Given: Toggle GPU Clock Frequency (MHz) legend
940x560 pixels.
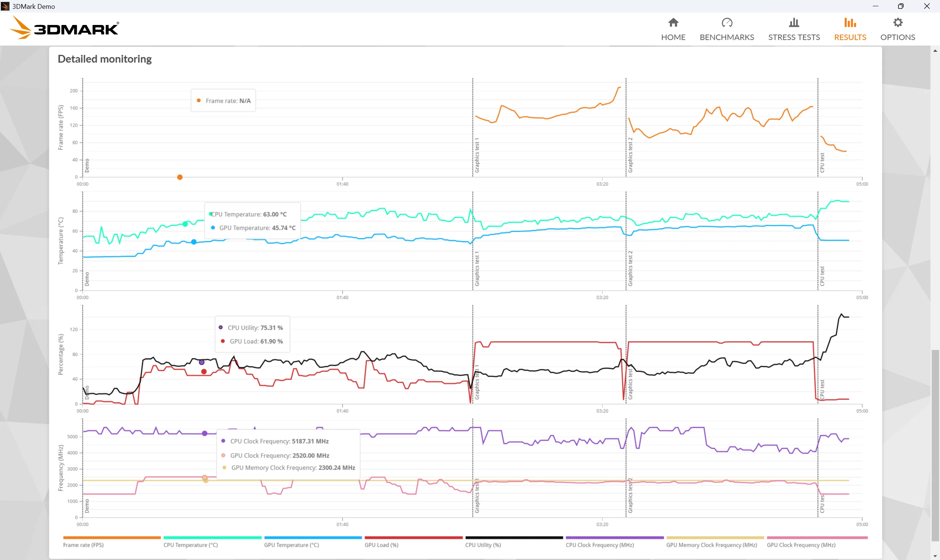Looking at the screenshot, I should pyautogui.click(x=801, y=545).
